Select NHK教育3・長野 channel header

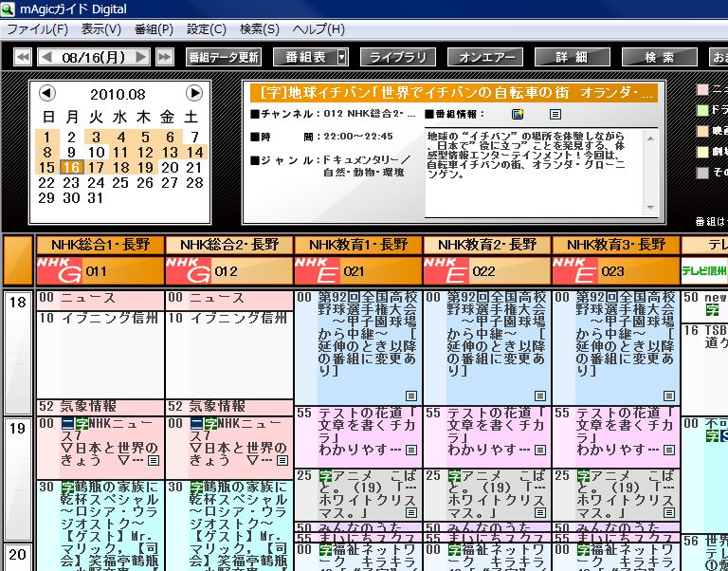point(616,245)
